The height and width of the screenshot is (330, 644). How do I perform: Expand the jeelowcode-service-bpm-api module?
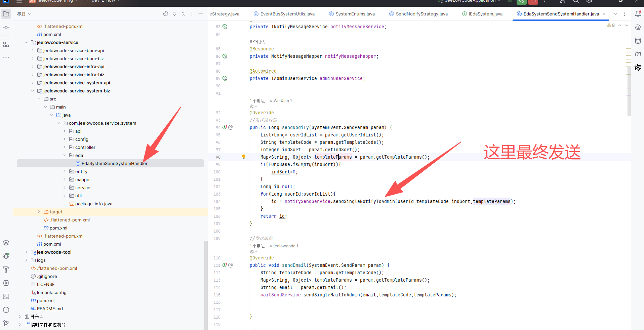click(x=33, y=50)
